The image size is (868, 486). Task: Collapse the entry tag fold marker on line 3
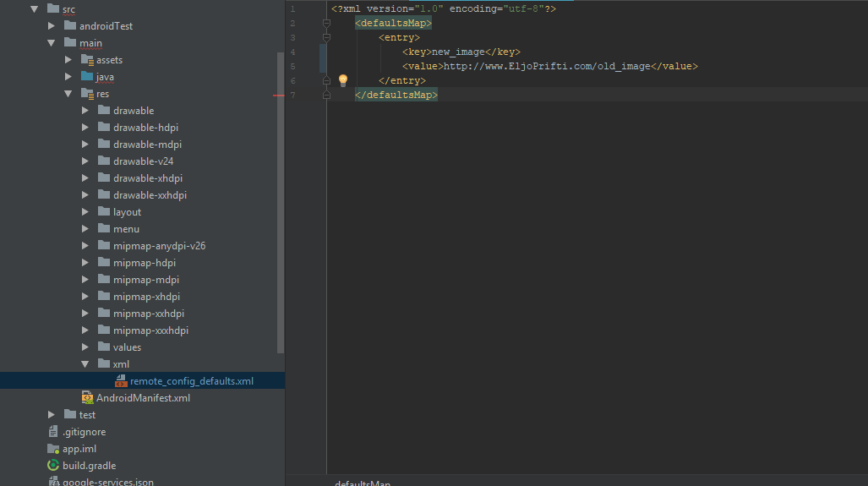(326, 38)
